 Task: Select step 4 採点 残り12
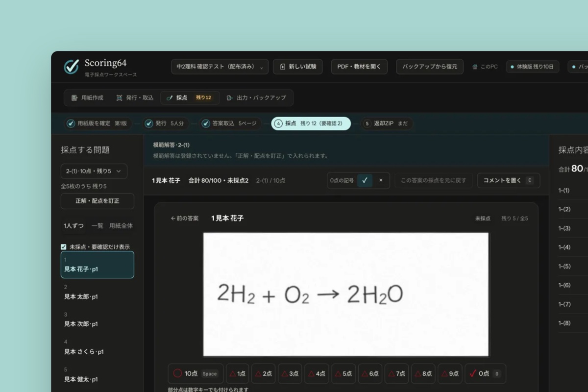pyautogui.click(x=311, y=123)
